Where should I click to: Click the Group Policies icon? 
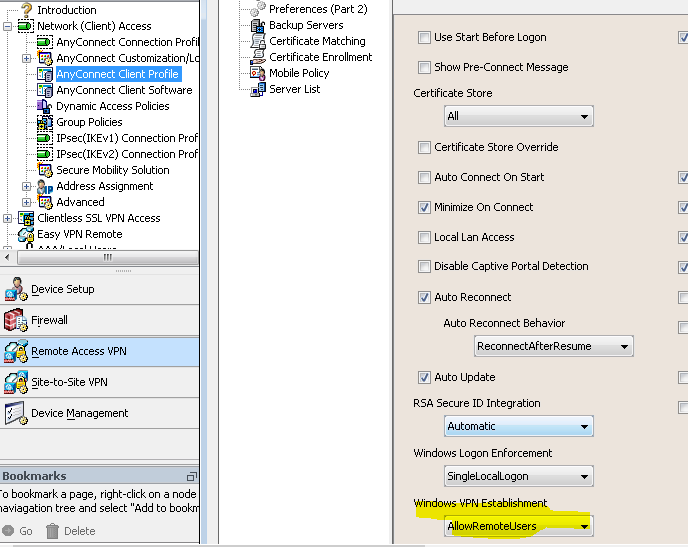tap(45, 122)
